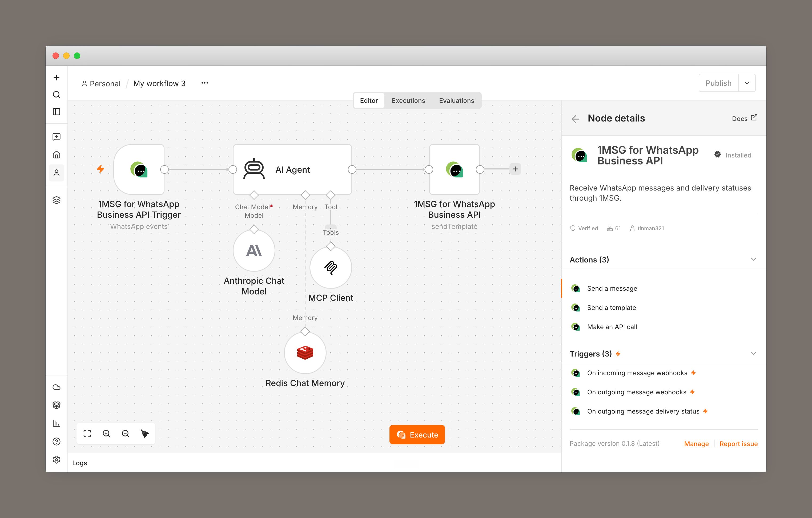Open the Docs link
The width and height of the screenshot is (812, 518).
point(745,118)
